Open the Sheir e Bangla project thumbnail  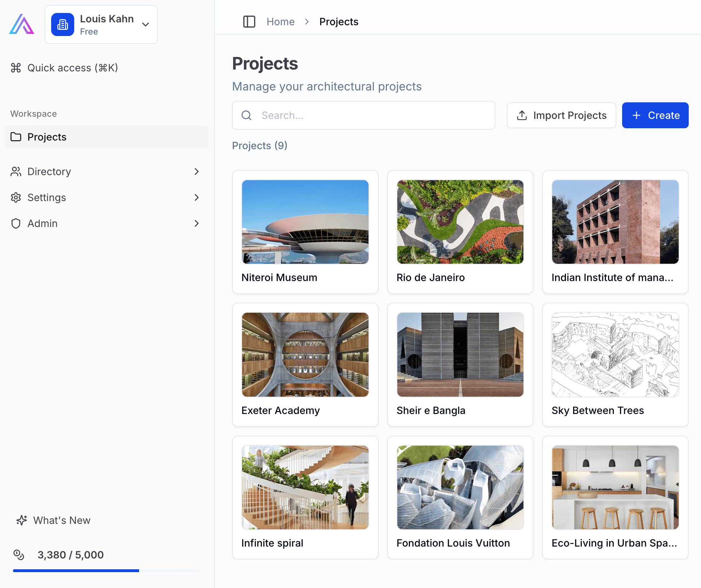point(460,355)
